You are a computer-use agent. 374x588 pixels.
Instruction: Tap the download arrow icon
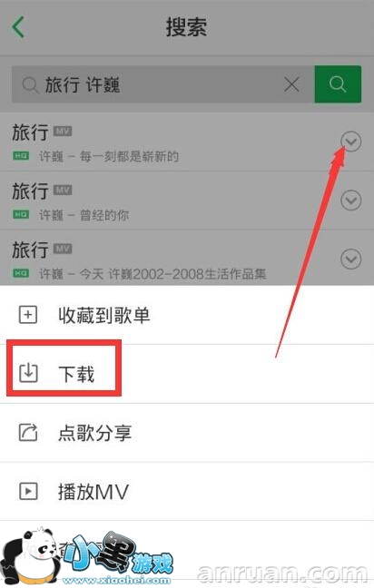pyautogui.click(x=28, y=373)
